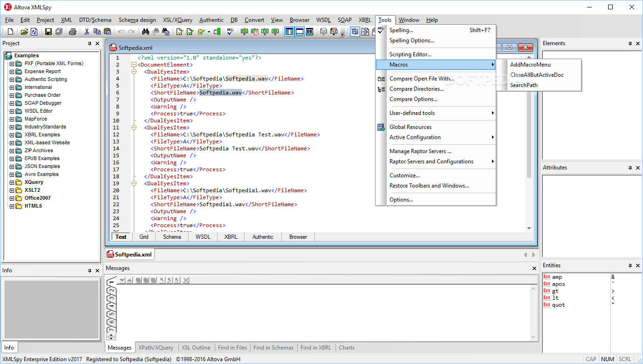Click the Messages panel next message arrow
The height and width of the screenshot is (364, 643).
tap(122, 280)
